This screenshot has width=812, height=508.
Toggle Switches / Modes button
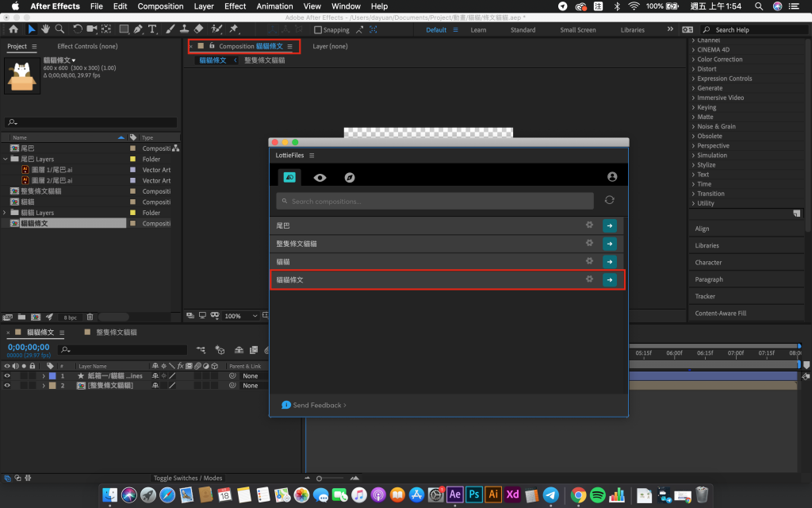tap(187, 478)
